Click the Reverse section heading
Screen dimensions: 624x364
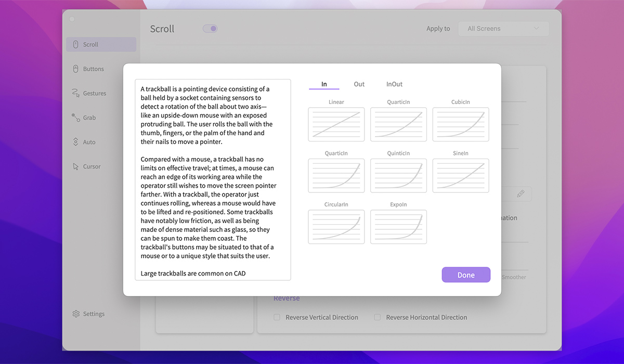[287, 298]
